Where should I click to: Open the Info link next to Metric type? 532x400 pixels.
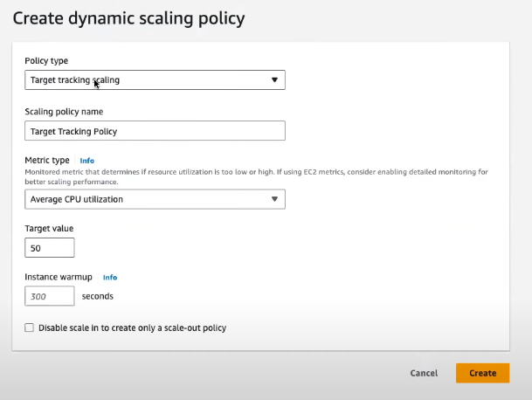click(86, 161)
